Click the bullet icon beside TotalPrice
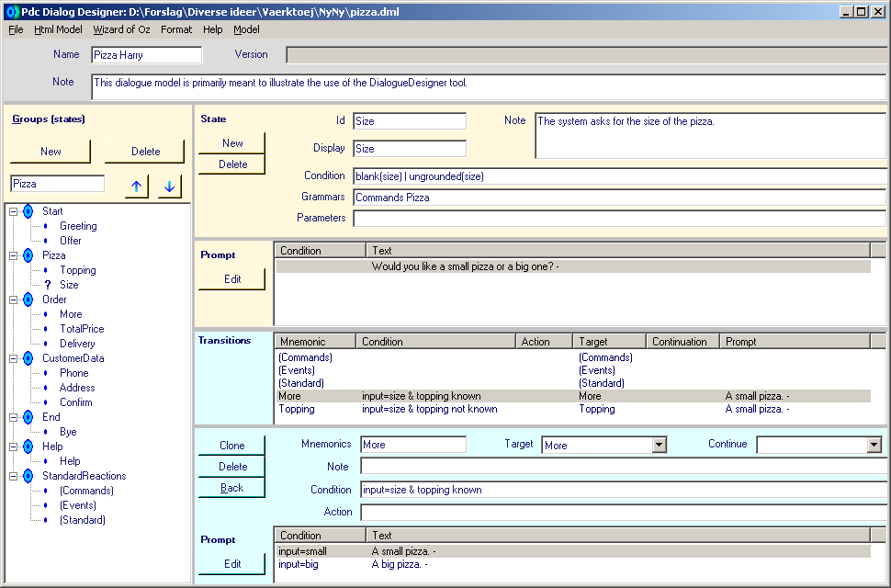Image resolution: width=891 pixels, height=588 pixels. 46,329
